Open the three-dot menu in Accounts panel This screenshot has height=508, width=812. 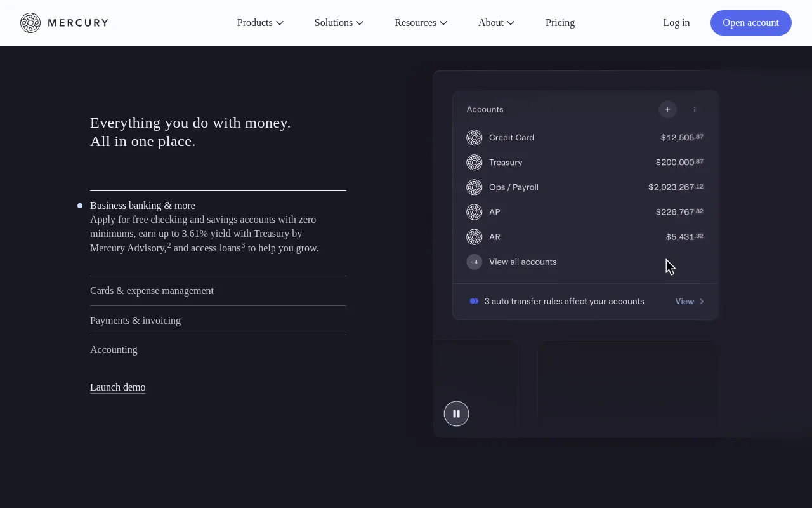click(695, 109)
